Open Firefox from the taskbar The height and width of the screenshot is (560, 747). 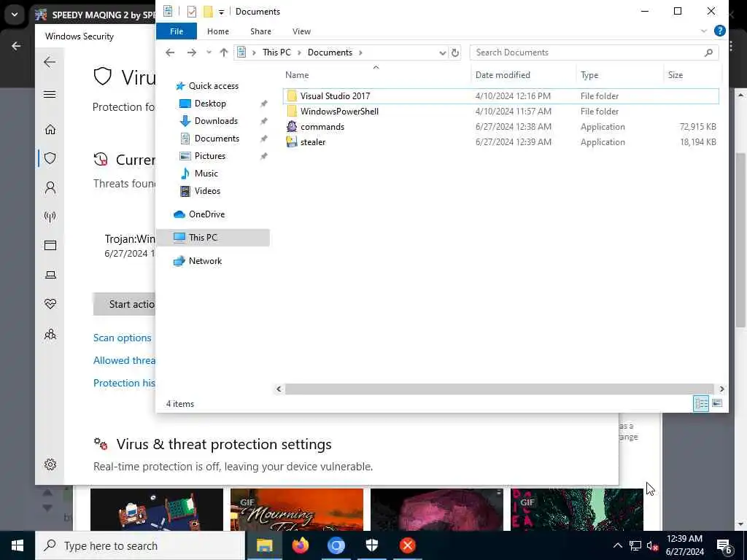tap(300, 545)
